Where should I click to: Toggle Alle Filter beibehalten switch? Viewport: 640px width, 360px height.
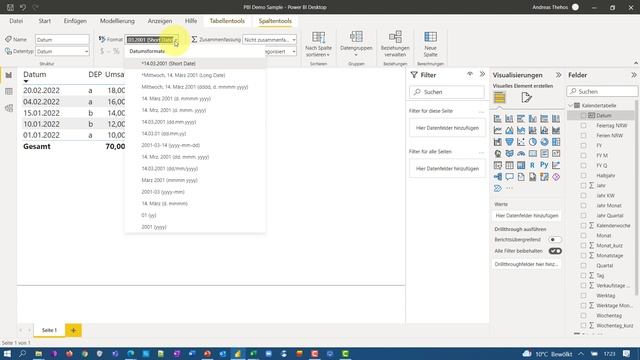(555, 251)
